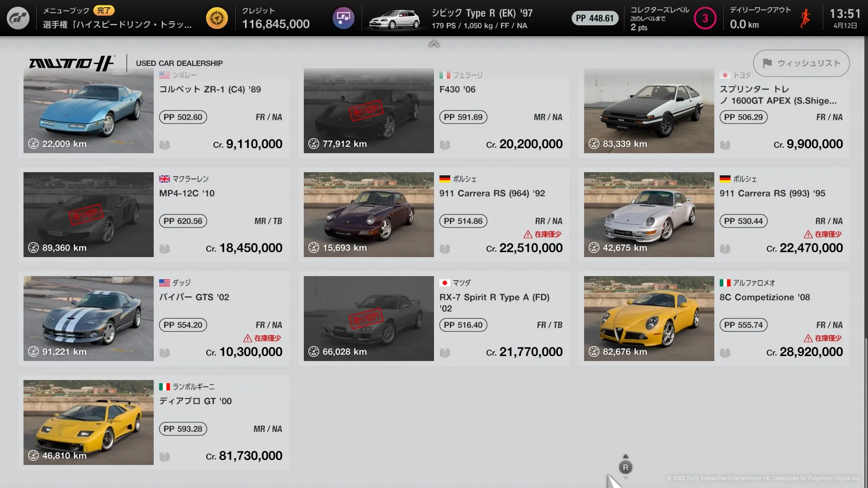The width and height of the screenshot is (868, 488).
Task: Click the Gran Turismo logo icon
Action: pos(18,18)
